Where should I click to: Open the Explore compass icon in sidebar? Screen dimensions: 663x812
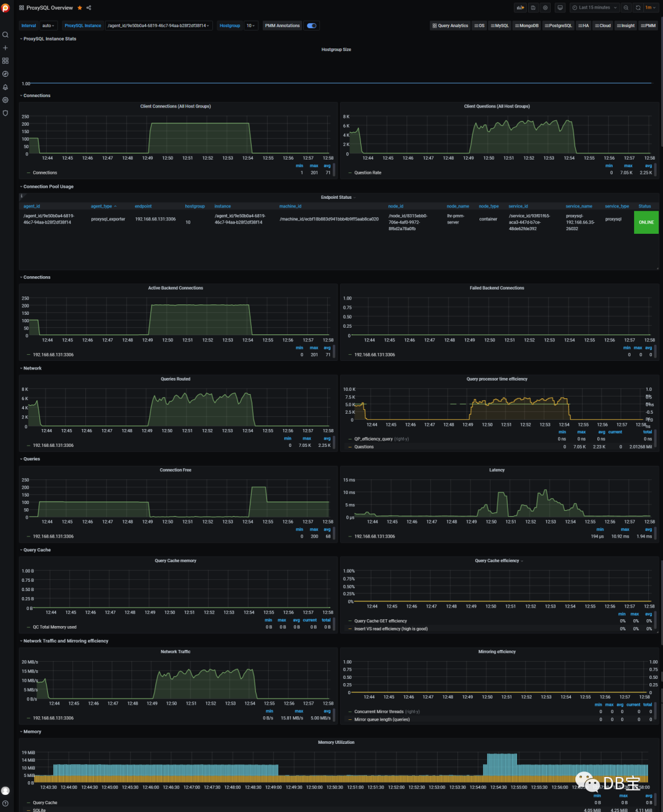6,74
